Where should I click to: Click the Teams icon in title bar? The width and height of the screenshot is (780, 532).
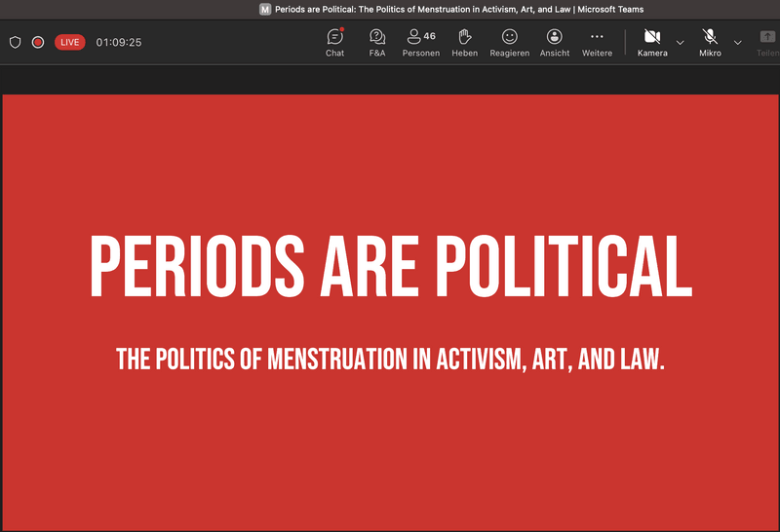click(x=265, y=10)
